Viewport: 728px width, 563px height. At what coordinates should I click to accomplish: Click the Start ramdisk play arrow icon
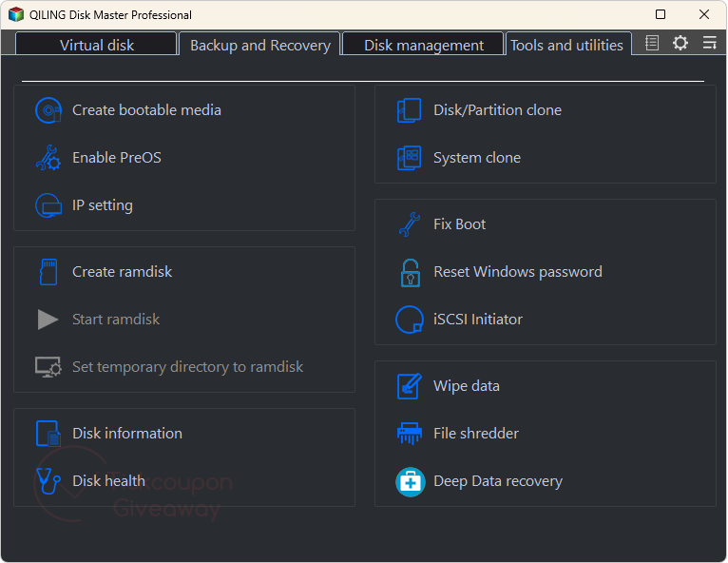48,320
